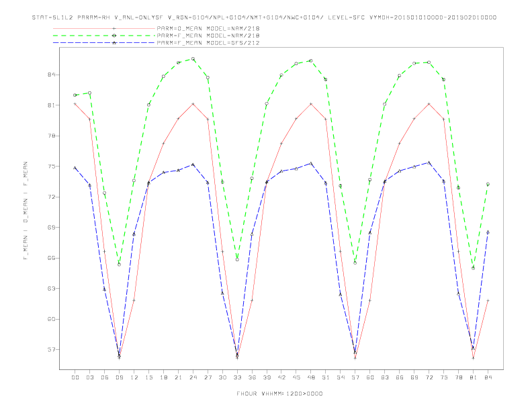Click x-axis hour label 69

point(414,377)
